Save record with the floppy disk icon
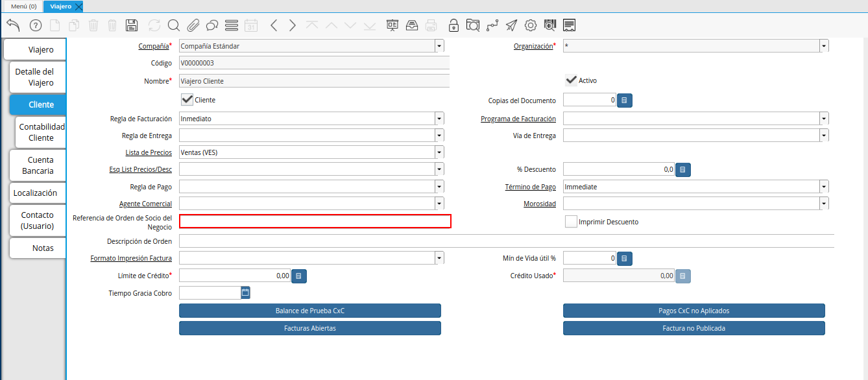868x380 pixels. (x=131, y=25)
